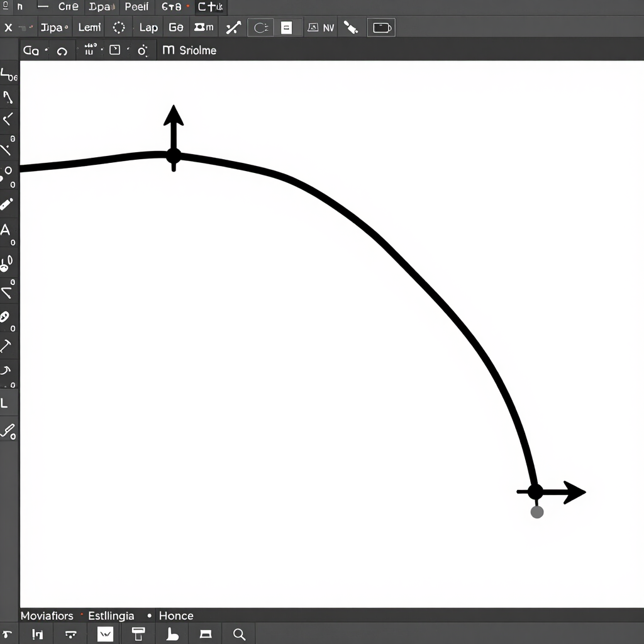Open the Cne menu

(68, 6)
